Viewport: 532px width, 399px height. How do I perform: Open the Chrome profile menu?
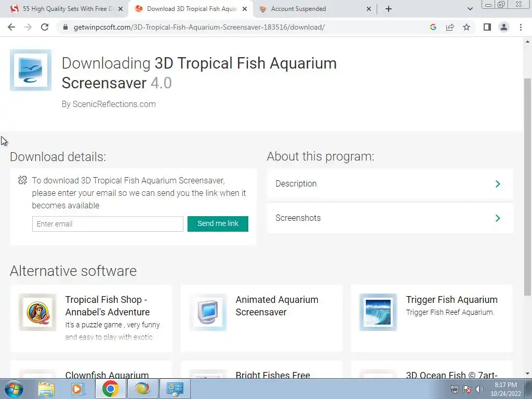coord(504,27)
